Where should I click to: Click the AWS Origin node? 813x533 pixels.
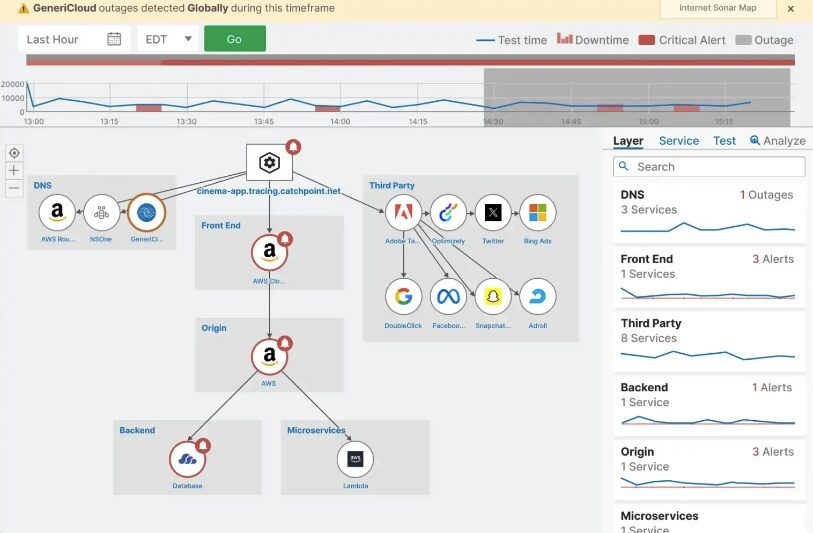click(x=269, y=357)
